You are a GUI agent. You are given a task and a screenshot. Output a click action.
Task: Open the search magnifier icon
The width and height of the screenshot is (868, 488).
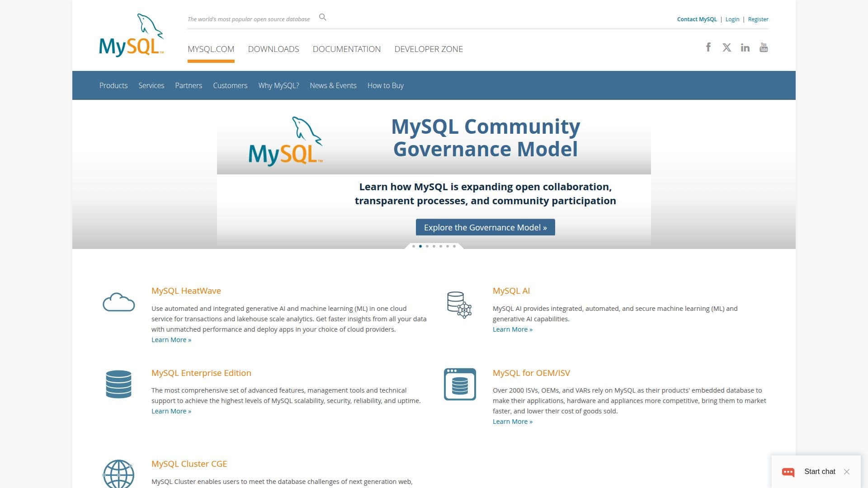322,17
